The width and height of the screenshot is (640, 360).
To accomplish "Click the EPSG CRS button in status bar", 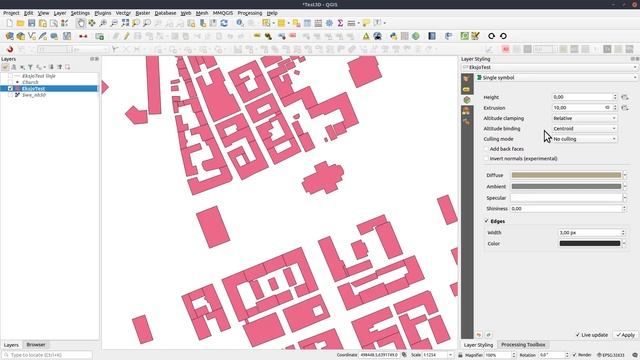I will pyautogui.click(x=610, y=355).
